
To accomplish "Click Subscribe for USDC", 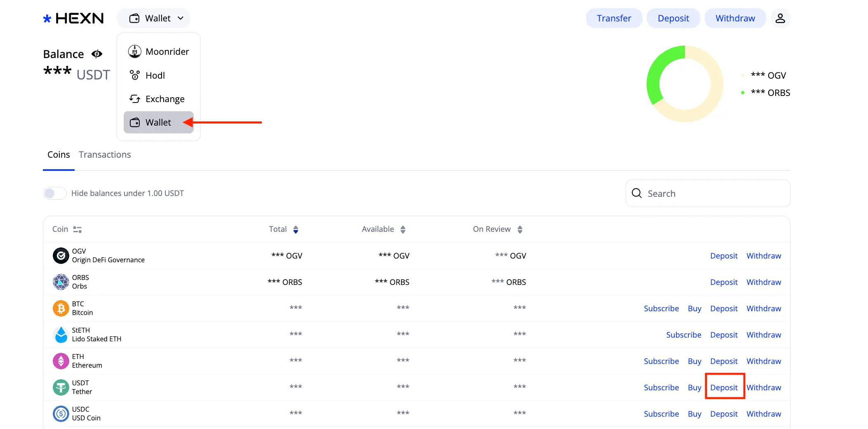I will pos(661,414).
